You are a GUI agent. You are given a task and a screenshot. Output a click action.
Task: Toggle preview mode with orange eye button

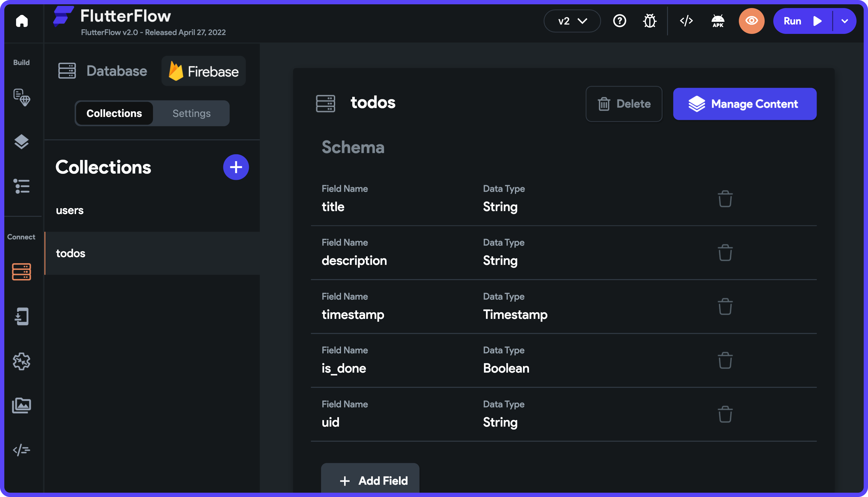click(751, 21)
